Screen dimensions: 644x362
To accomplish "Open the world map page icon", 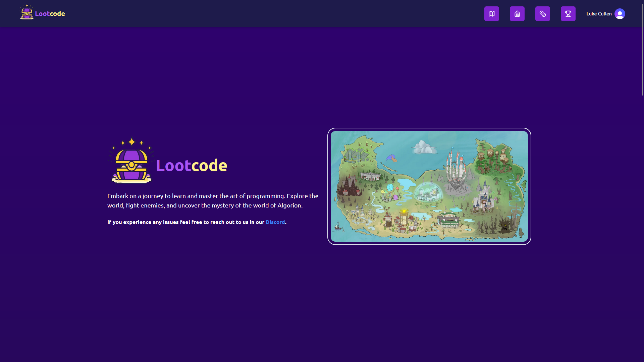I will point(491,14).
